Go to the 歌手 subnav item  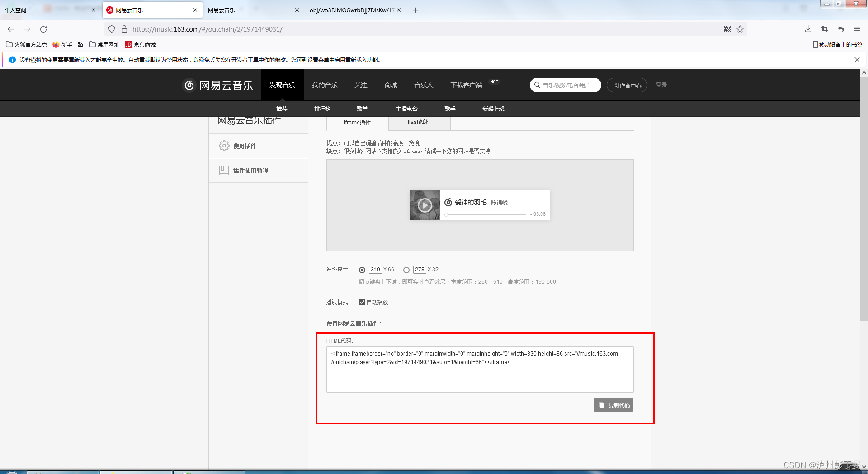click(450, 109)
